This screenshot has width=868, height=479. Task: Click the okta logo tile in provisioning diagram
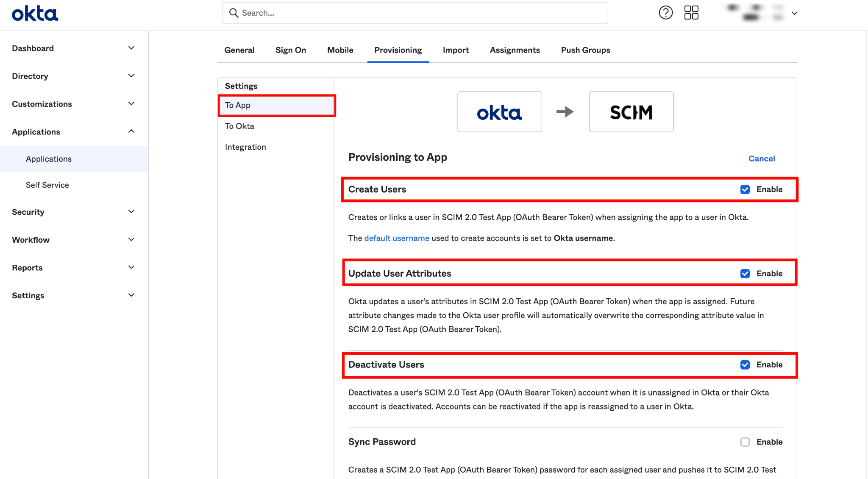[x=500, y=112]
